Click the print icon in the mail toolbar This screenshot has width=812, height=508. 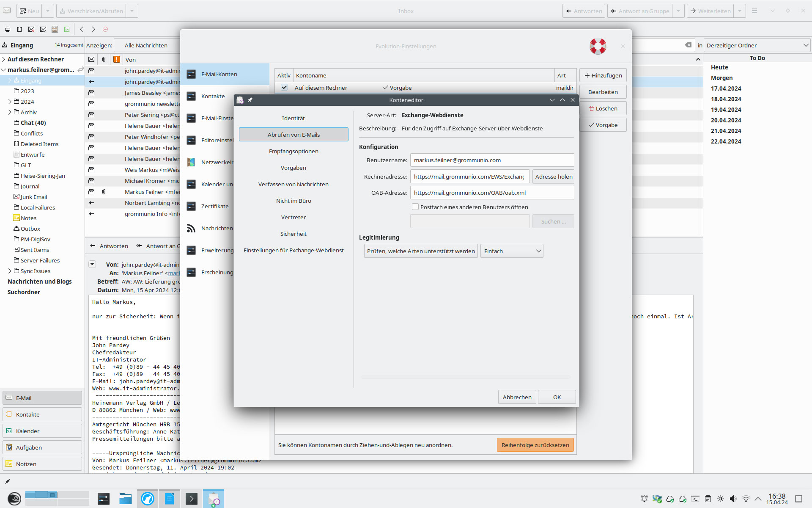pyautogui.click(x=8, y=29)
